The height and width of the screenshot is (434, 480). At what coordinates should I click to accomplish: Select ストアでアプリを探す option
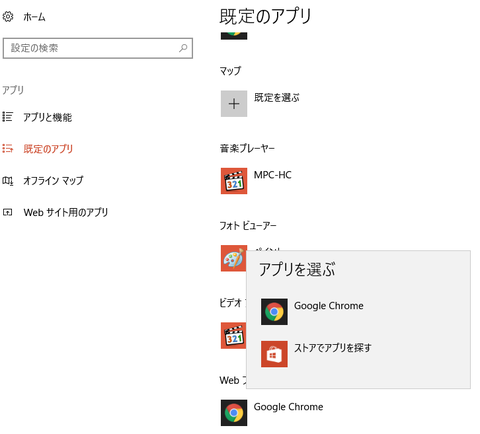pos(333,348)
